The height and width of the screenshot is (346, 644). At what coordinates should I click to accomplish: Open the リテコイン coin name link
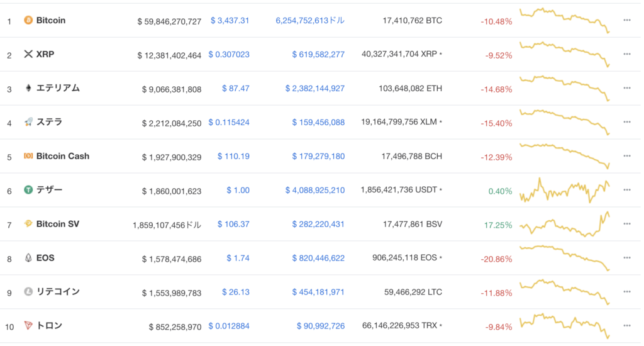click(x=58, y=292)
